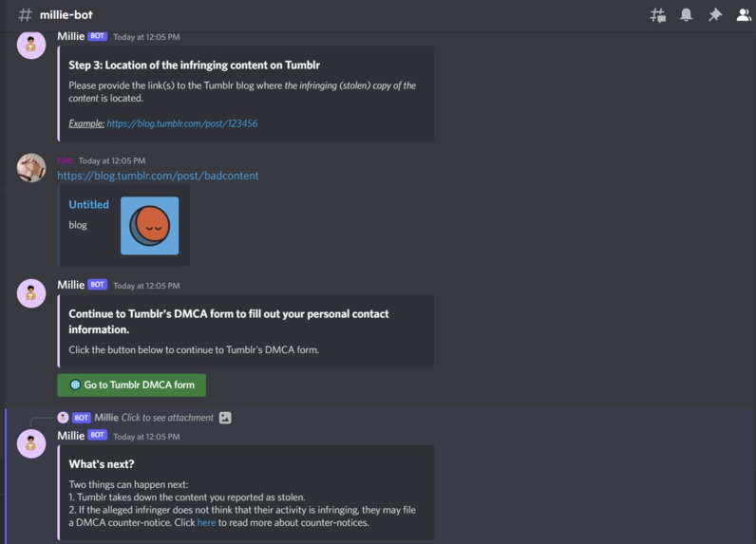The width and height of the screenshot is (756, 544).
Task: Open notification settings bell icon
Action: point(686,15)
